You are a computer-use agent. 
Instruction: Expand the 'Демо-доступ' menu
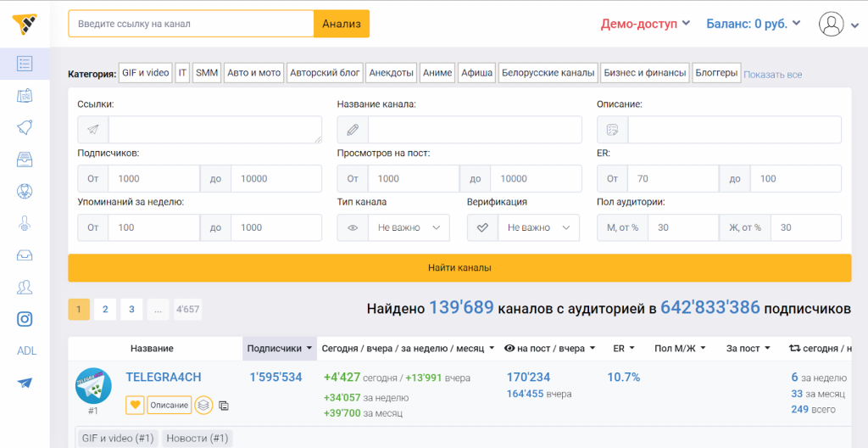pos(646,24)
